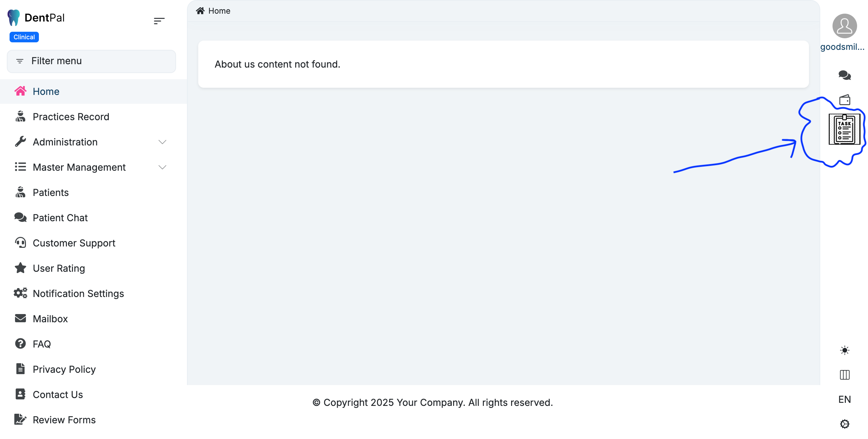This screenshot has height=439, width=868.
Task: Click the chat bubbles icon in right rail
Action: 844,75
